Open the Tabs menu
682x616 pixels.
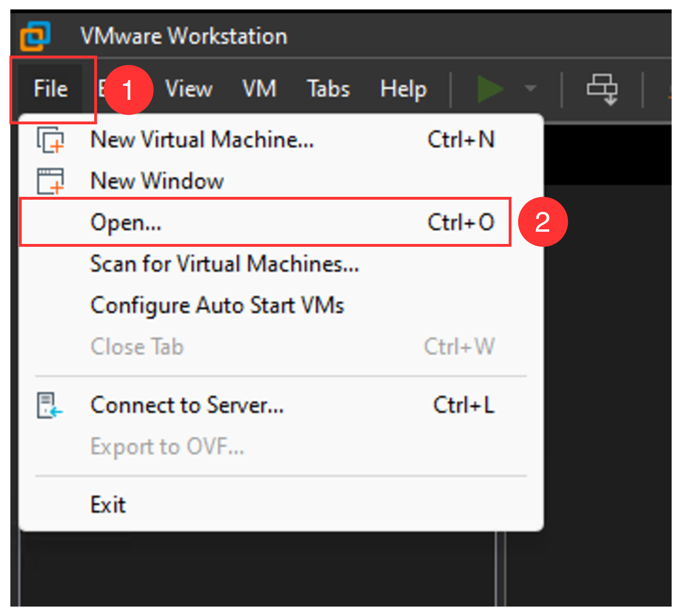(328, 89)
